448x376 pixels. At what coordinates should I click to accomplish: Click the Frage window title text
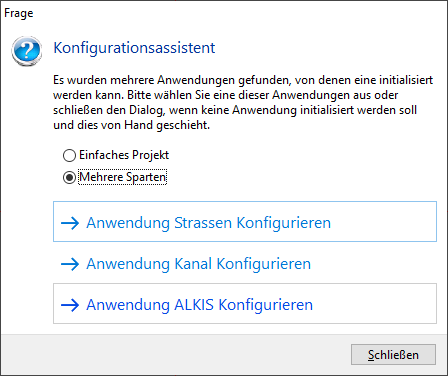(19, 13)
